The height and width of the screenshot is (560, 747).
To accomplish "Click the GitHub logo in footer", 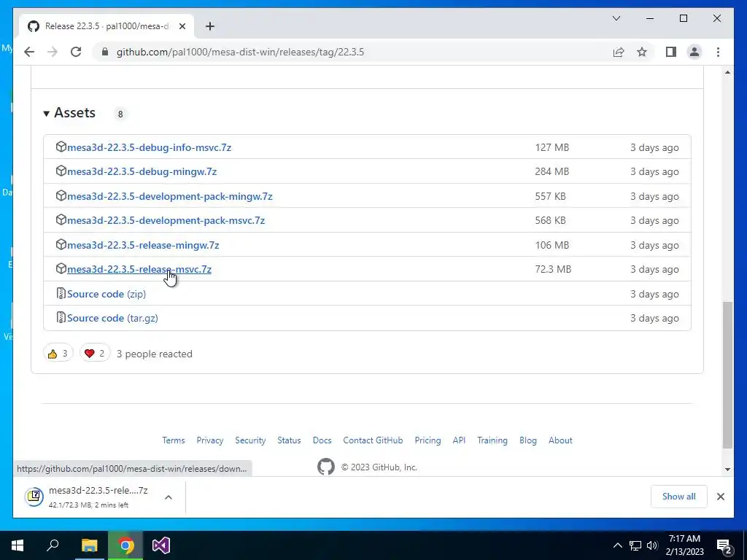I will (x=326, y=467).
